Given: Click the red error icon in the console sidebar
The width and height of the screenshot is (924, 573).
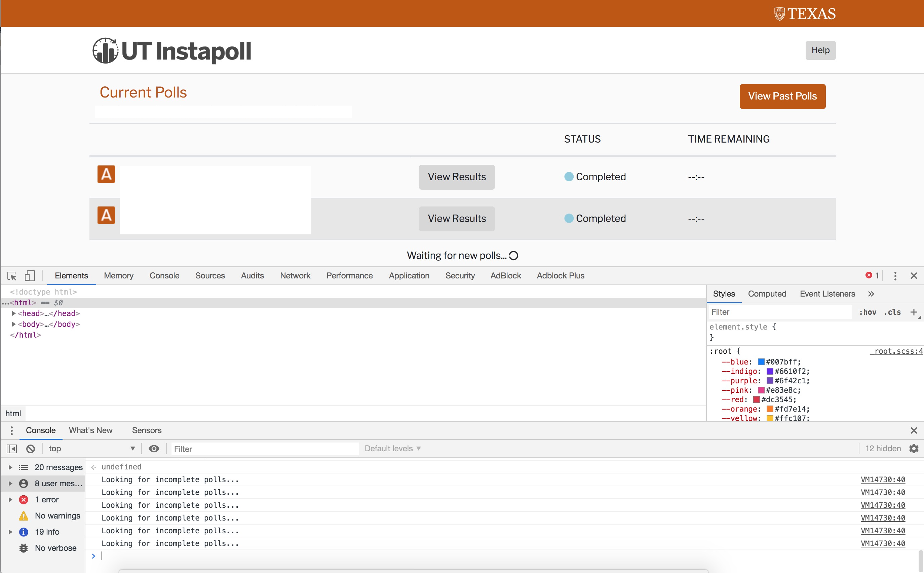Looking at the screenshot, I should pyautogui.click(x=24, y=499).
